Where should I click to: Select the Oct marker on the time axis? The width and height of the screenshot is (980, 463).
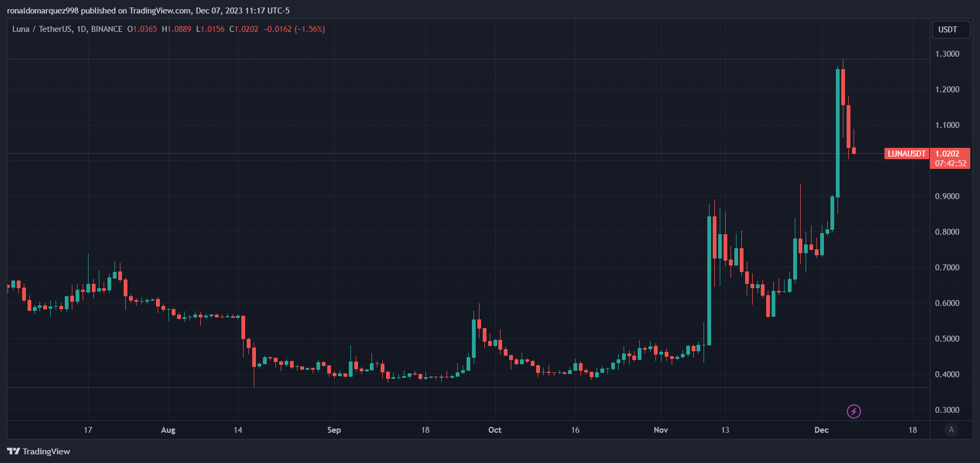495,430
